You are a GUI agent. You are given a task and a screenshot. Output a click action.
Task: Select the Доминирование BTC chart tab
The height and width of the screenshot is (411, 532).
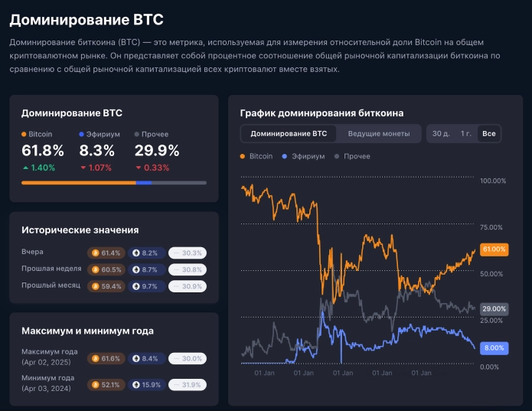click(289, 133)
